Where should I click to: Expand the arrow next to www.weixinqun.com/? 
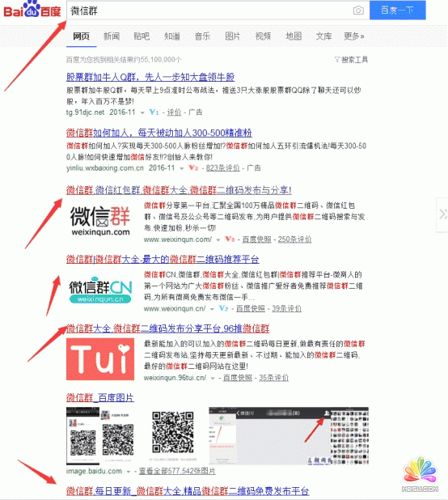pos(218,239)
